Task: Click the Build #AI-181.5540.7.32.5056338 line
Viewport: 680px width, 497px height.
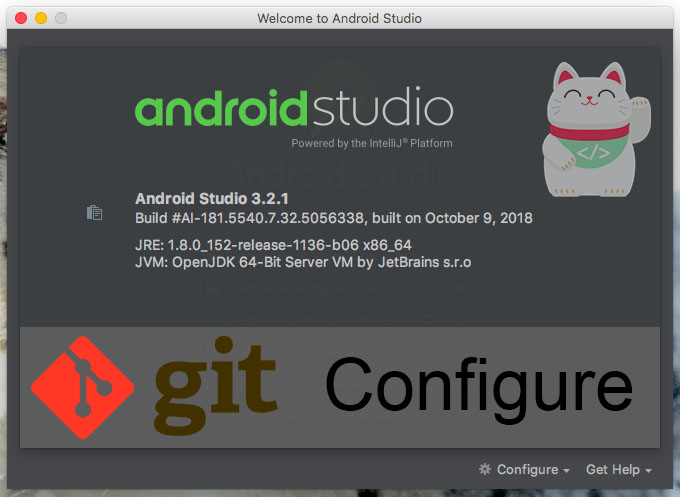Action: (x=333, y=218)
